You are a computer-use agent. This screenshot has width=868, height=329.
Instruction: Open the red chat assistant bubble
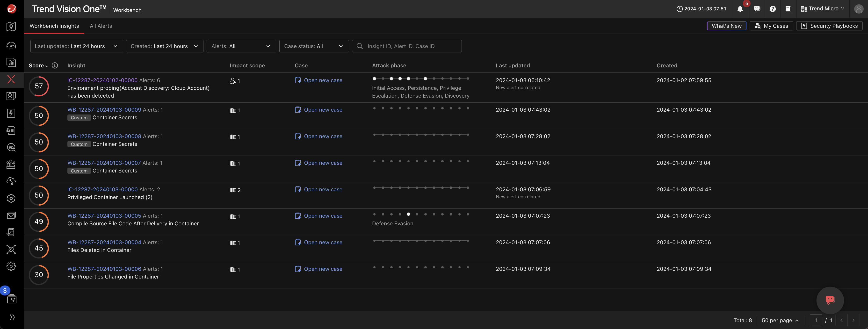pyautogui.click(x=830, y=300)
